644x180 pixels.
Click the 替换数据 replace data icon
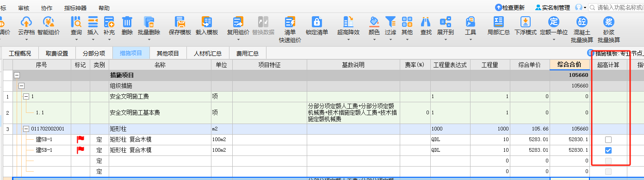pyautogui.click(x=263, y=22)
